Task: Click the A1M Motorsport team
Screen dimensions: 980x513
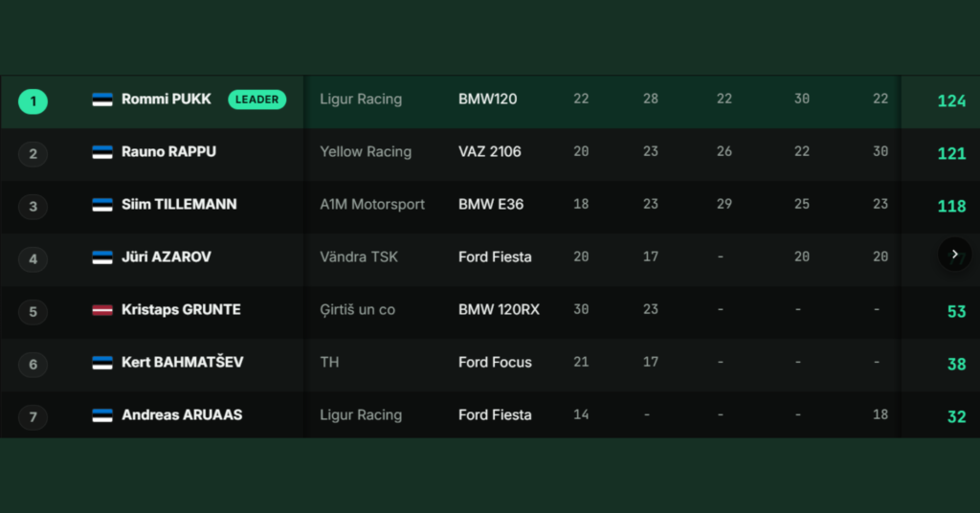Action: coord(372,204)
